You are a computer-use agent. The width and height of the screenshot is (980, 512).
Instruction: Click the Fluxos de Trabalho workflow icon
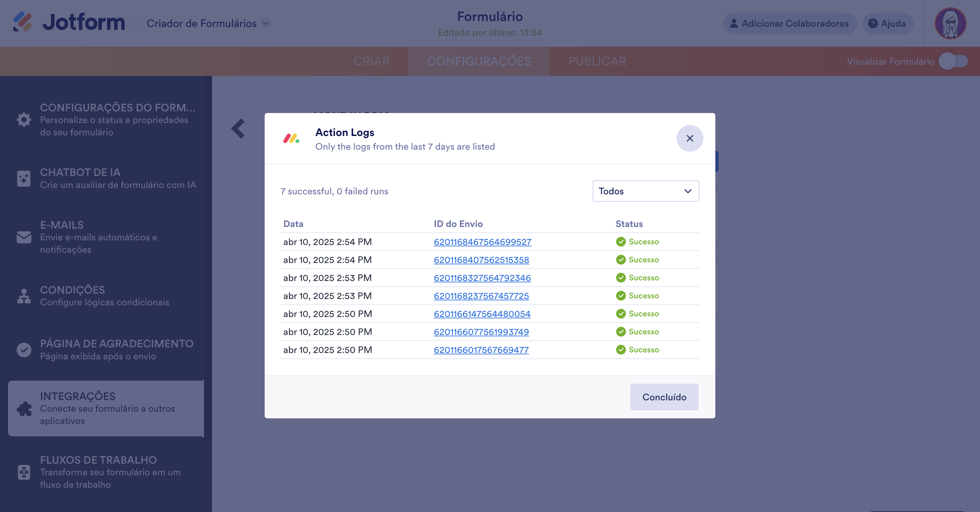pos(24,472)
